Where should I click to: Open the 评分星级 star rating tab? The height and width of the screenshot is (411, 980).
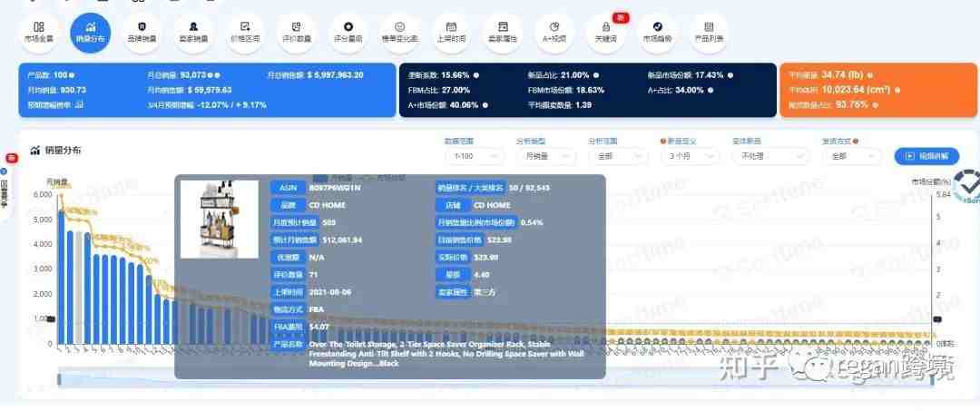[348, 33]
